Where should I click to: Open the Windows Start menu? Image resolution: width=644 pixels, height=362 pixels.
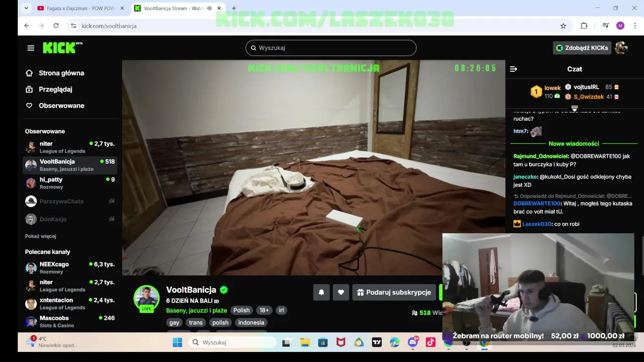[177, 342]
